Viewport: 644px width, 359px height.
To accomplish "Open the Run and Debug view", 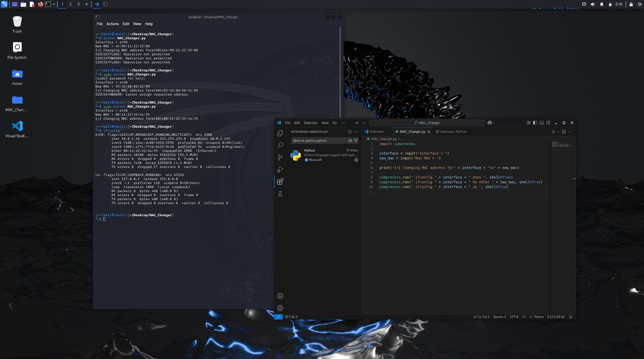I will pos(280,170).
